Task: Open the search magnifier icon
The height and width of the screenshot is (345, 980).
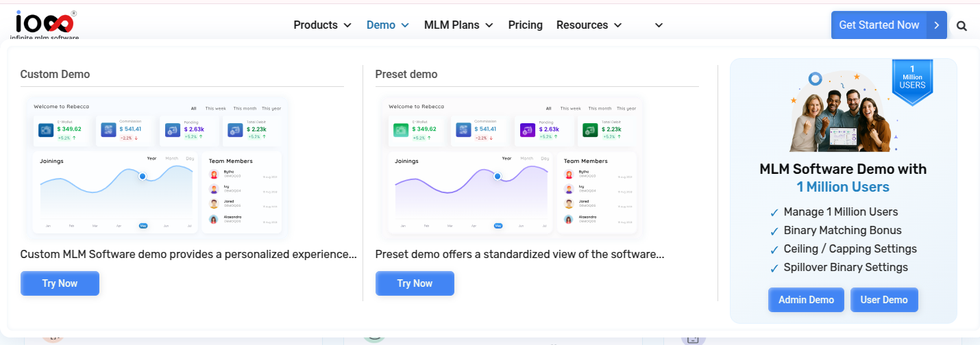Action: coord(961,26)
